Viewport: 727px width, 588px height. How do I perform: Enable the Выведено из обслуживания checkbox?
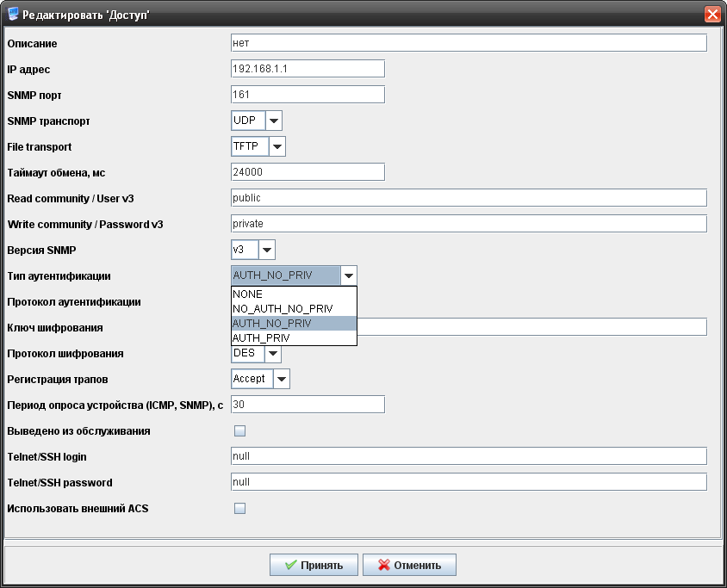point(239,430)
